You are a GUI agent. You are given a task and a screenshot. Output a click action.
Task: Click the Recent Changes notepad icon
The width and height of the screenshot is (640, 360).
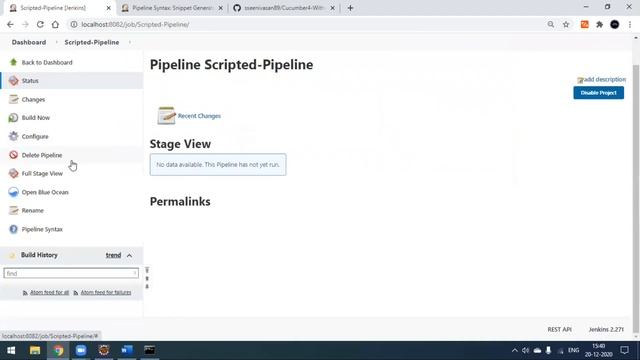166,116
